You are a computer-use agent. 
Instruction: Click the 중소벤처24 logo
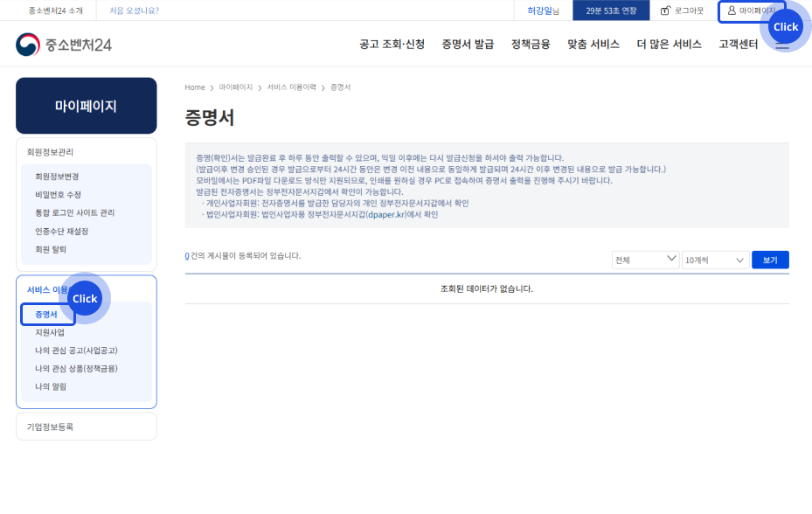tap(64, 44)
